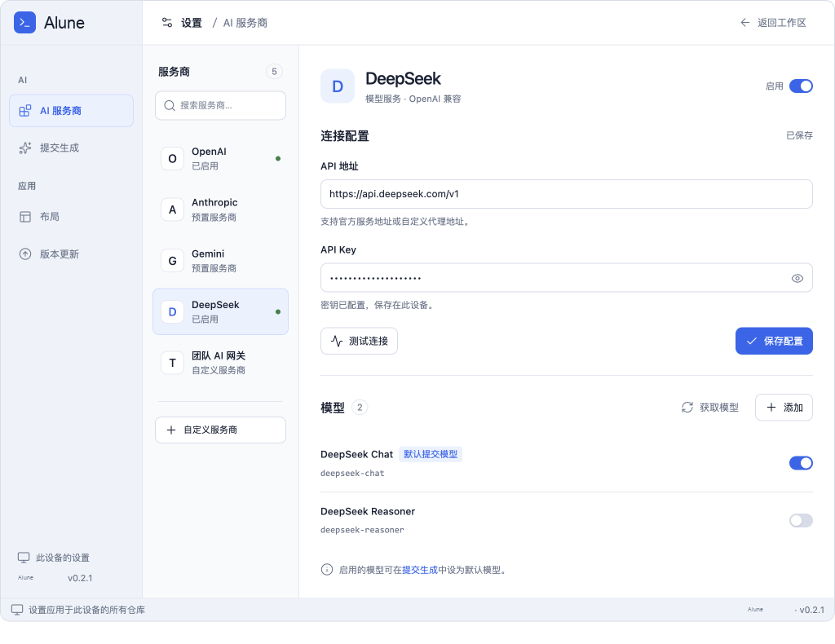The width and height of the screenshot is (835, 644).
Task: Click the OpenAI letter O avatar
Action: click(x=173, y=159)
